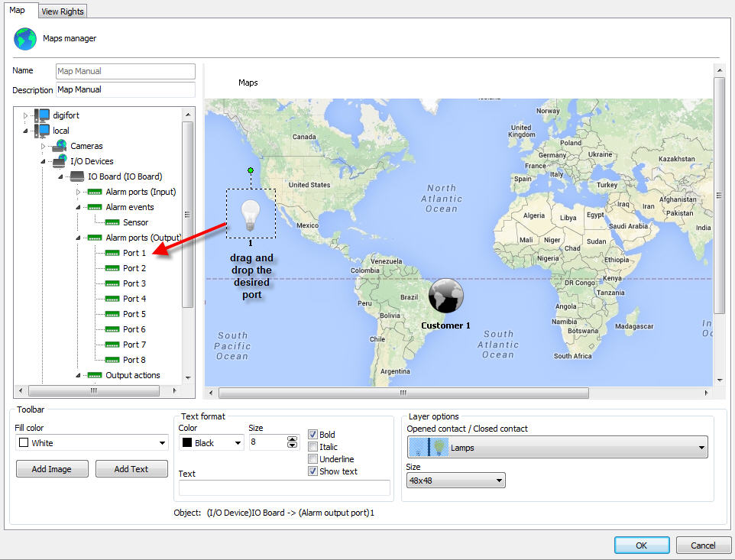The height and width of the screenshot is (560, 735).
Task: Click the Add Text button
Action: 131,468
